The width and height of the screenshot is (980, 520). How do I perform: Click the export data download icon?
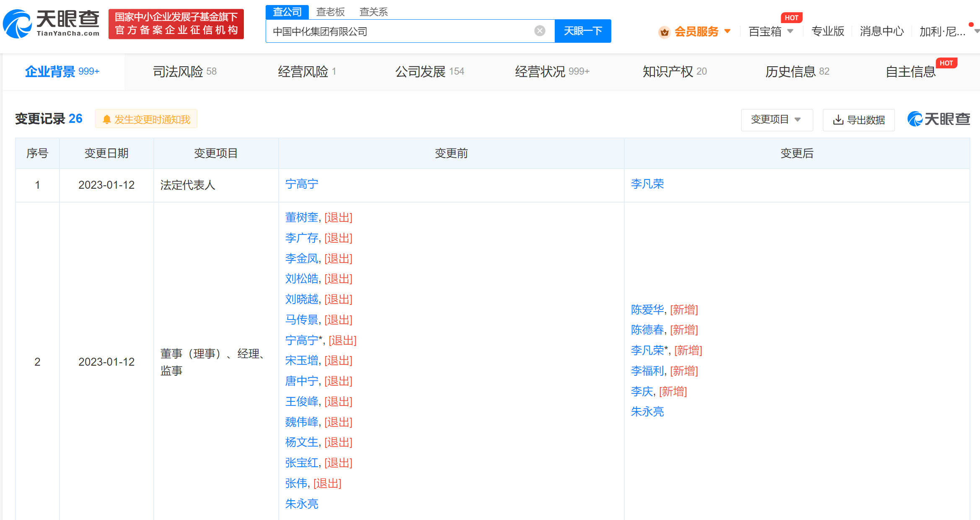point(838,120)
